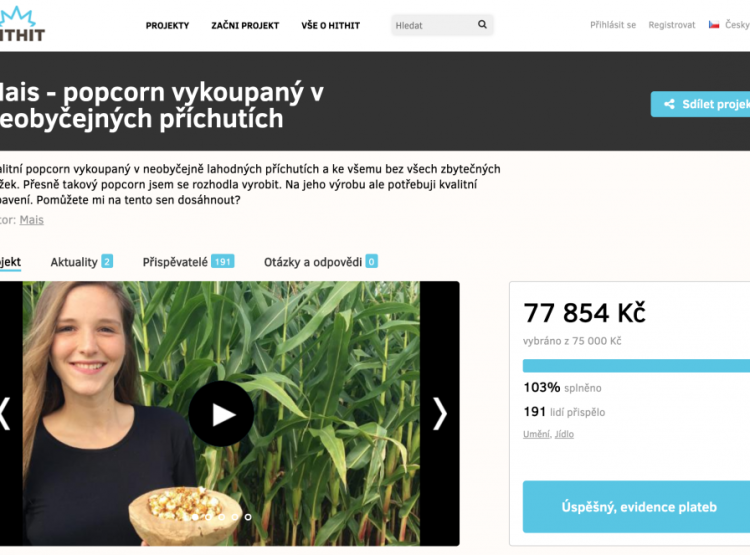750x555 pixels.
Task: Click the Czech flag language icon
Action: coord(714,25)
